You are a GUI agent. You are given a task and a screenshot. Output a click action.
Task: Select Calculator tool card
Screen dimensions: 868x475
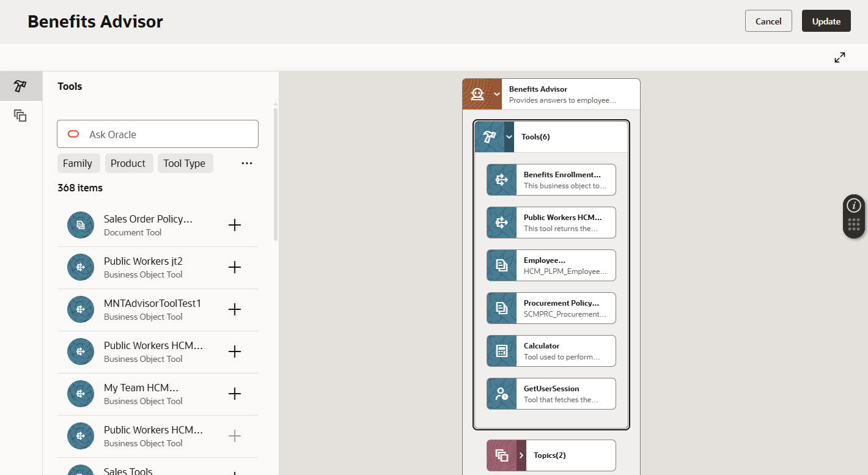[x=551, y=351]
